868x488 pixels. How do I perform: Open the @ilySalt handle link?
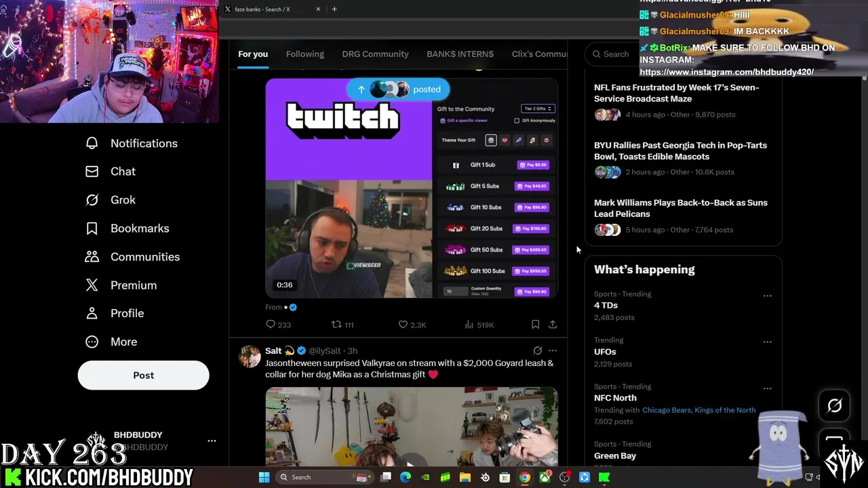(x=325, y=350)
